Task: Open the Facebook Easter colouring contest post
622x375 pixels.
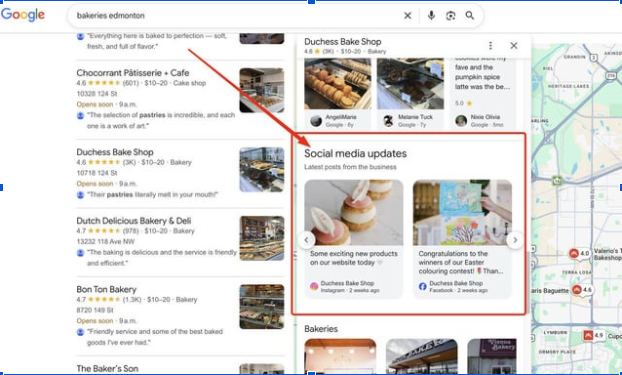Action: point(463,239)
